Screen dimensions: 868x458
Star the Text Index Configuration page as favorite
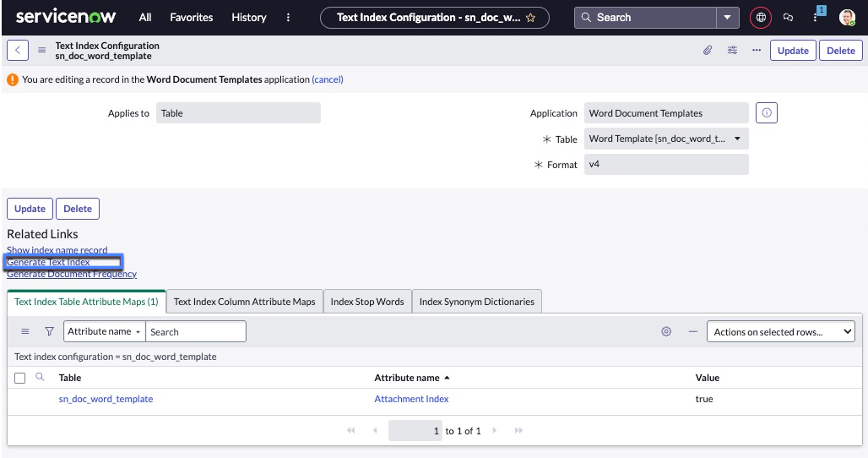pyautogui.click(x=530, y=18)
